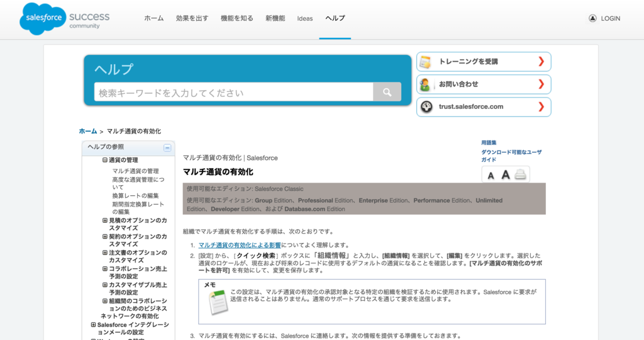Open the 新機能 menu item
644x340 pixels.
[x=275, y=18]
